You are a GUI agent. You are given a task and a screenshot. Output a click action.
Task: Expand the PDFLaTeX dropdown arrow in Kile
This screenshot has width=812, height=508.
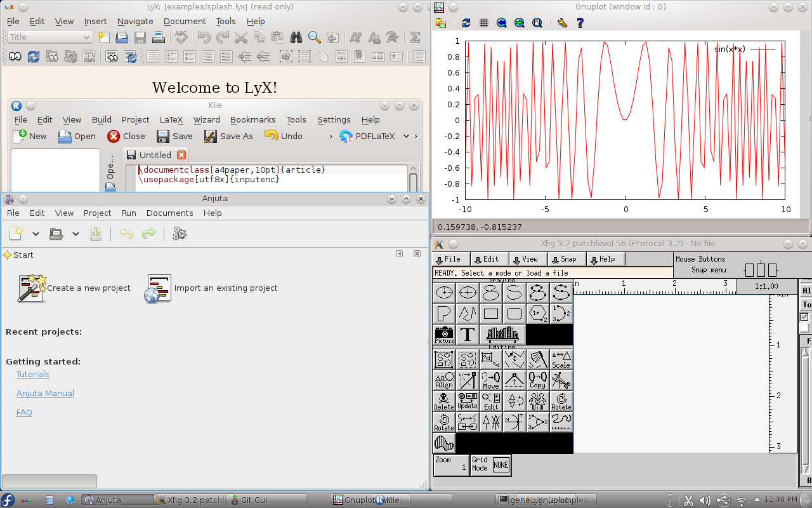(x=406, y=136)
